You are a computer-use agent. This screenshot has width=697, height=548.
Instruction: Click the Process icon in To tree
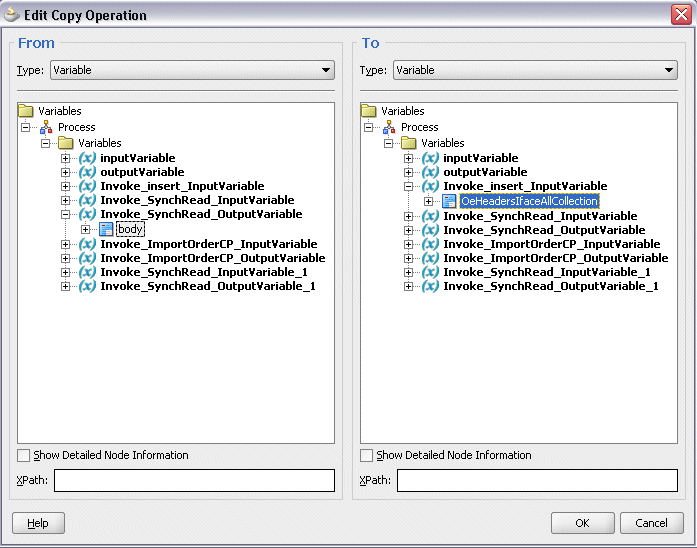[x=389, y=128]
